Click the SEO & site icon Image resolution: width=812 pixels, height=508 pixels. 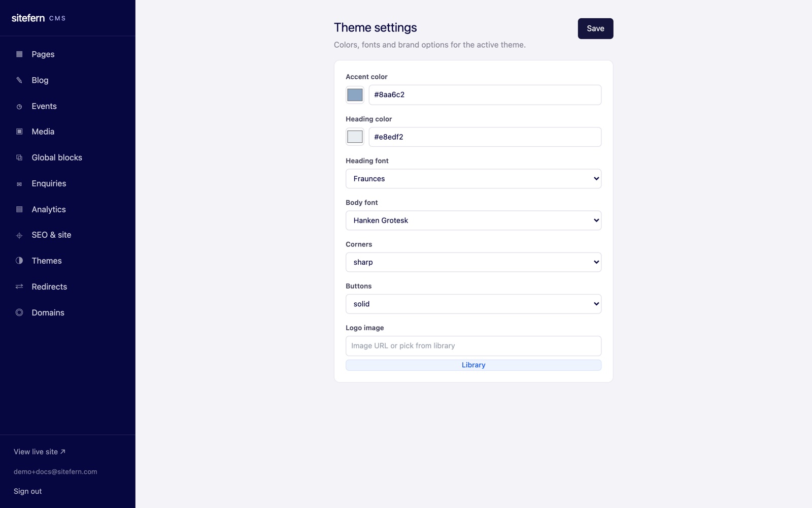(19, 235)
